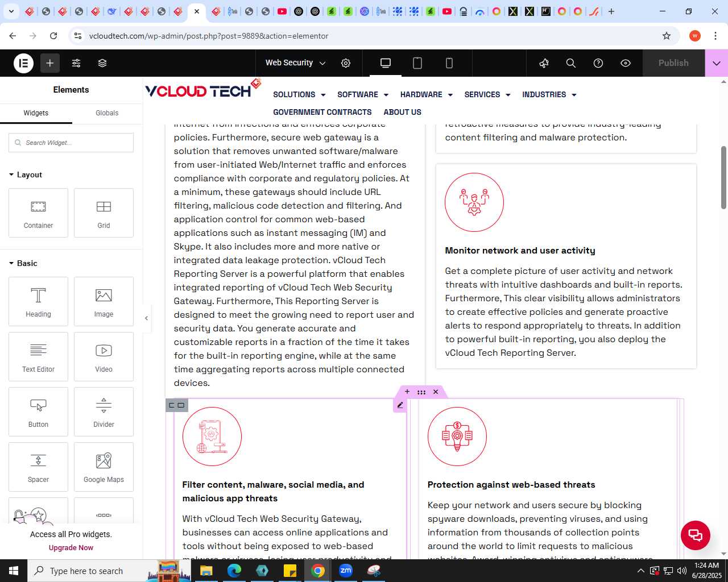The width and height of the screenshot is (728, 582).
Task: Open the GOVERNMENT CONTRACTS menu item
Action: coord(322,113)
